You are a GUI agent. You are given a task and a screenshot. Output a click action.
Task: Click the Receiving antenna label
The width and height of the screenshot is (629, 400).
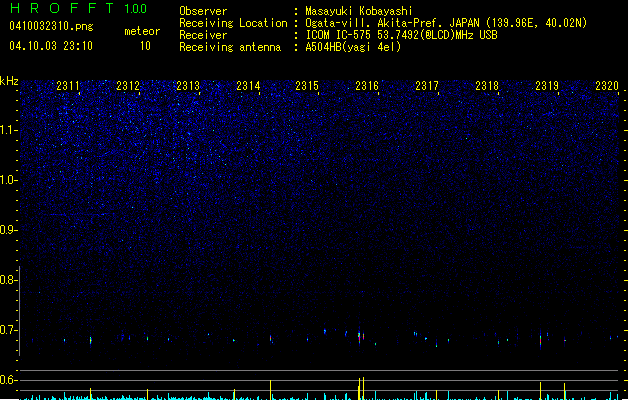pyautogui.click(x=230, y=47)
